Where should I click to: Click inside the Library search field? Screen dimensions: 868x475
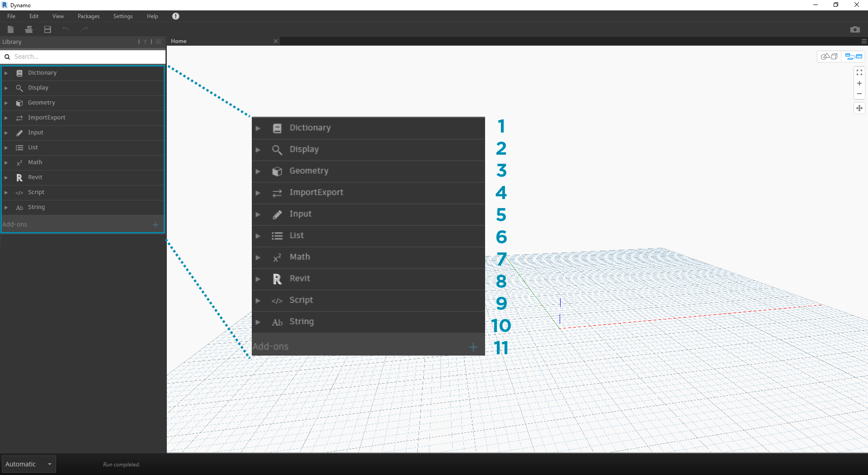pos(81,57)
